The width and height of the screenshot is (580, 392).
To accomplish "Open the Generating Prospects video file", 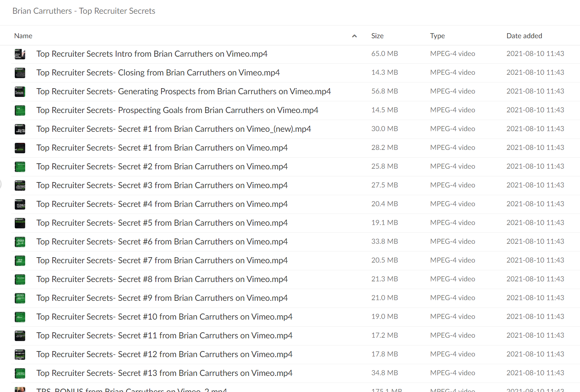I will point(184,92).
